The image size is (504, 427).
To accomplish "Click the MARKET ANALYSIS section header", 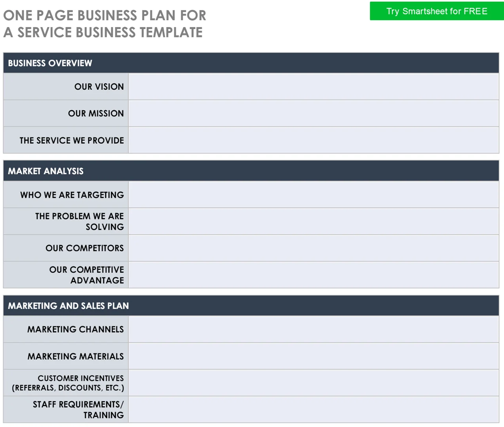I will [251, 171].
